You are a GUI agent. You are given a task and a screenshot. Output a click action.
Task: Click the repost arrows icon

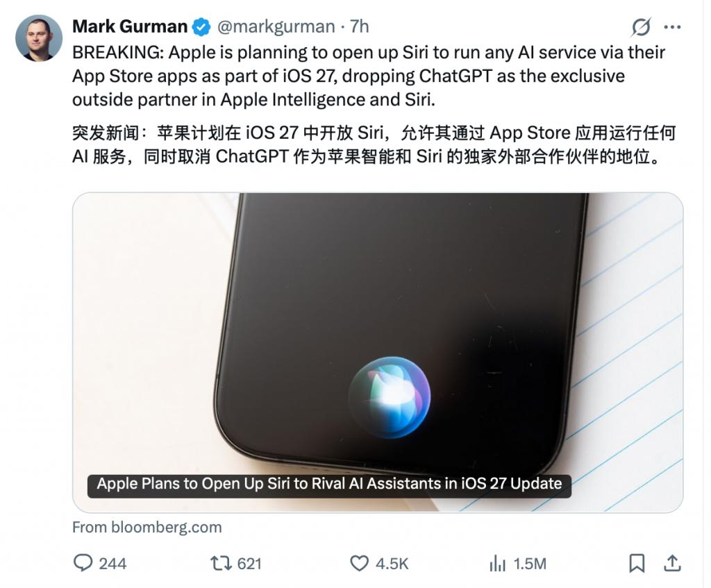[x=221, y=564]
